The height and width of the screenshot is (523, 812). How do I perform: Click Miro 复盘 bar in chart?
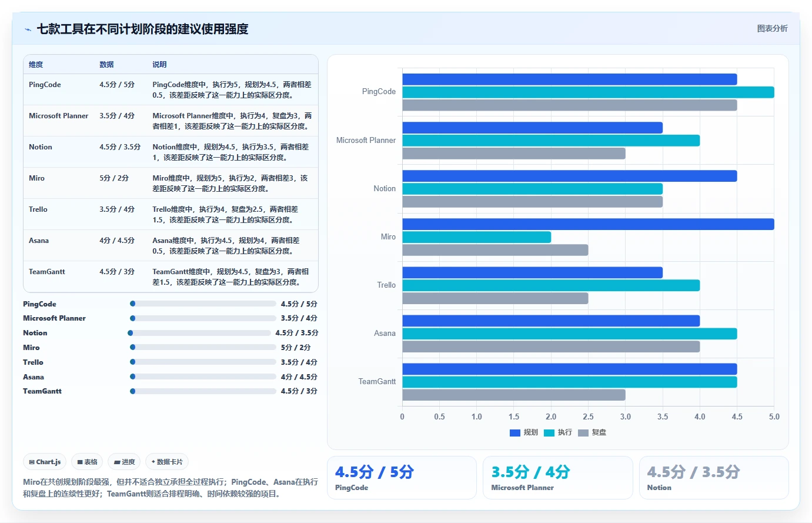[x=495, y=250]
